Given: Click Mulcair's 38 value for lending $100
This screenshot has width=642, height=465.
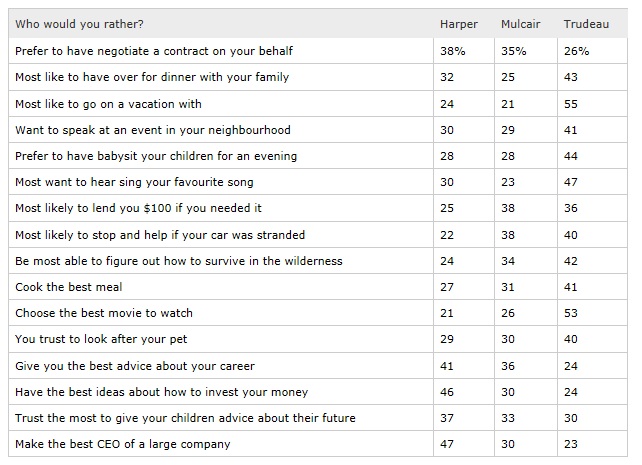Looking at the screenshot, I should point(509,208).
